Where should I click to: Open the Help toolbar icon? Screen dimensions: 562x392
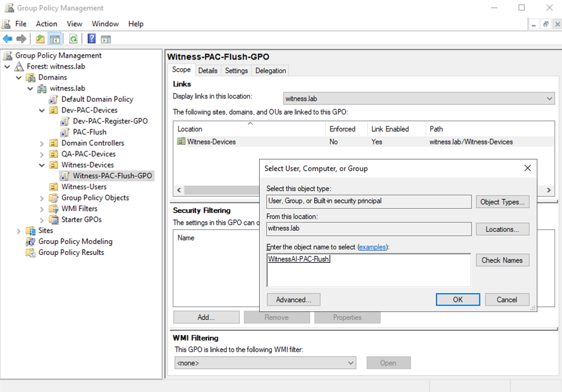[92, 38]
